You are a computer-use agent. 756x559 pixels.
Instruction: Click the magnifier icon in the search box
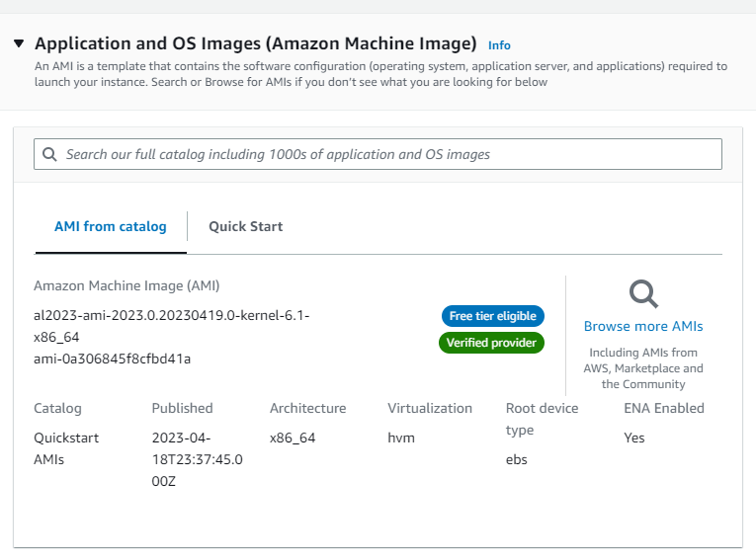click(x=49, y=154)
